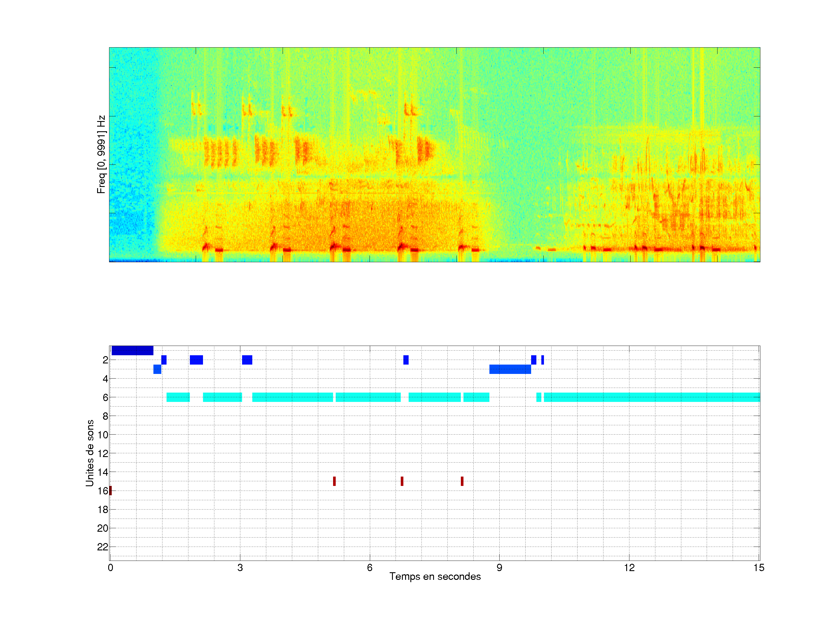
Task: Select the dark red marker on row 16
Action: pyautogui.click(x=111, y=490)
